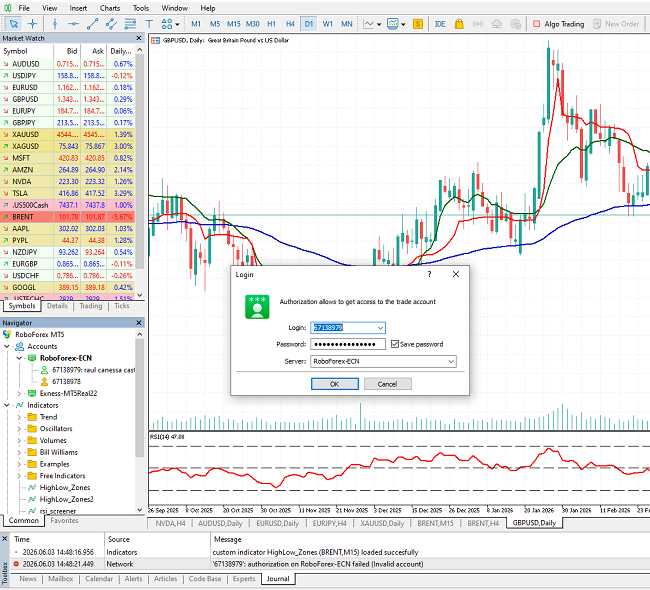Click OK in the Login dialog

point(335,384)
